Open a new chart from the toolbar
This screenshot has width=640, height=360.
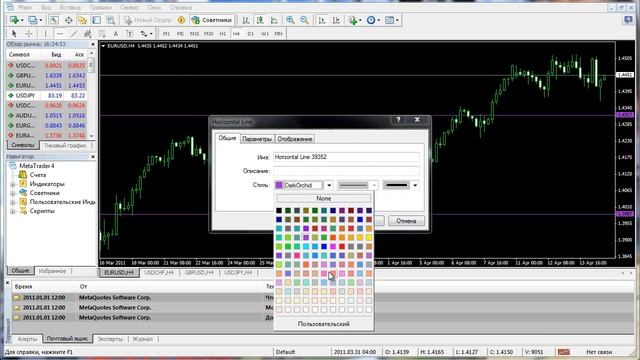pos(14,20)
